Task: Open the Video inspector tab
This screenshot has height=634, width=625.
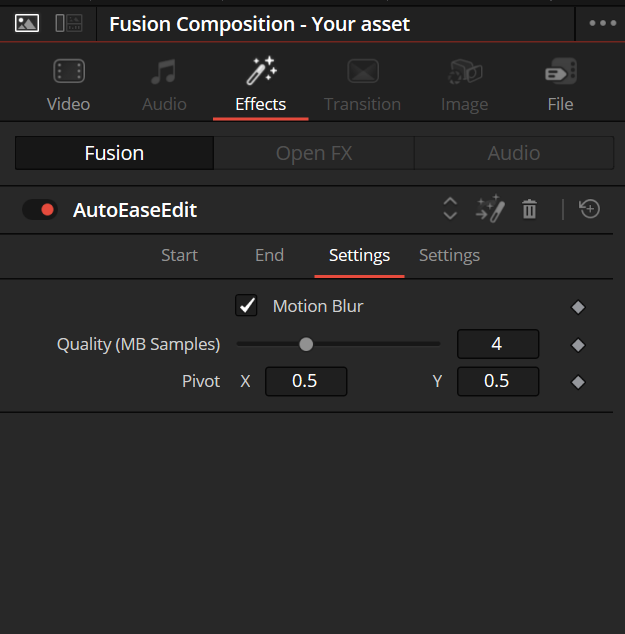Action: coord(68,86)
